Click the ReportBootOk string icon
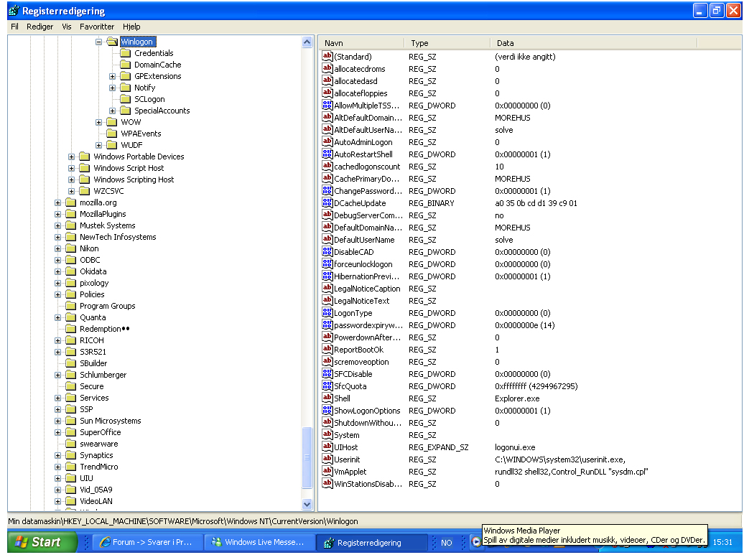 click(x=327, y=350)
